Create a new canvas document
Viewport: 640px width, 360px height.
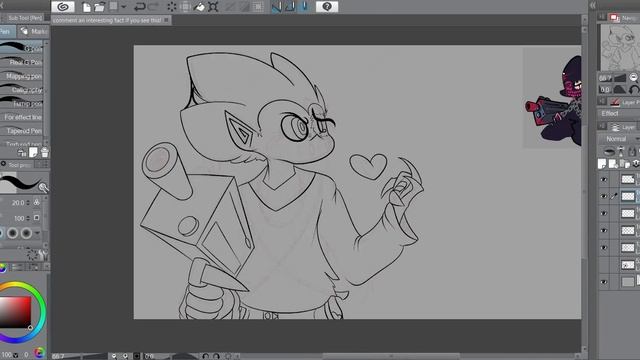(86, 7)
